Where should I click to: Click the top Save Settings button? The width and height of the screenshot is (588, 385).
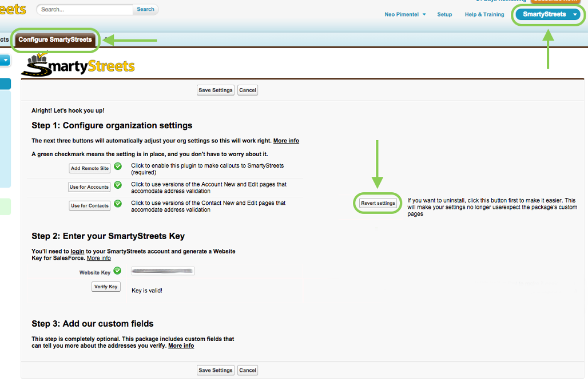tap(216, 90)
